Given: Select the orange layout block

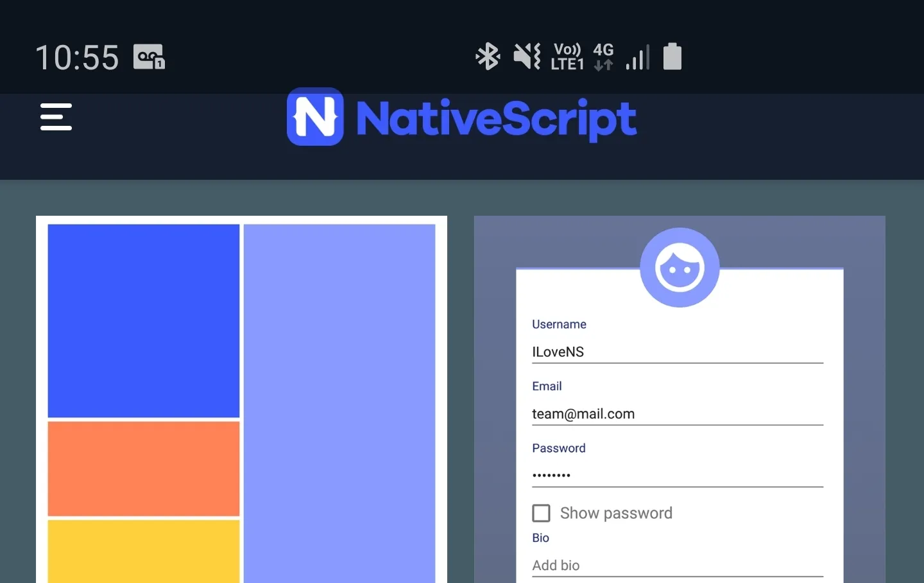Looking at the screenshot, I should point(144,469).
